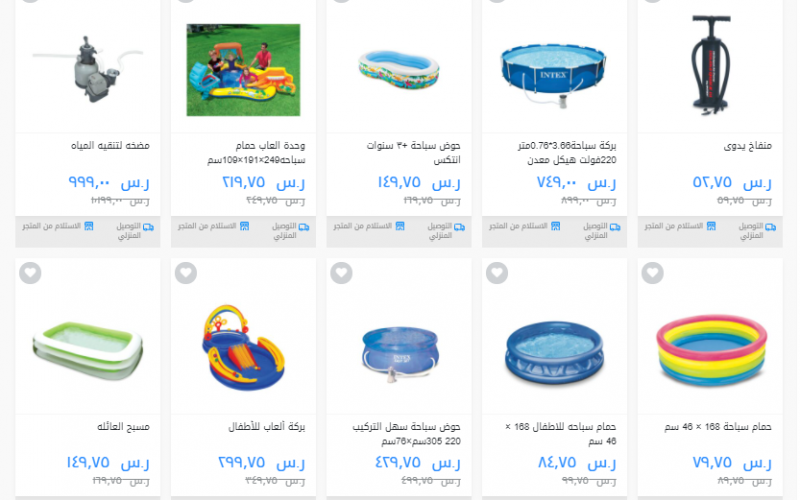Screen dimensions: 800x500
Task: Click heart icon on easy-set Intex pool
Action: tap(341, 273)
